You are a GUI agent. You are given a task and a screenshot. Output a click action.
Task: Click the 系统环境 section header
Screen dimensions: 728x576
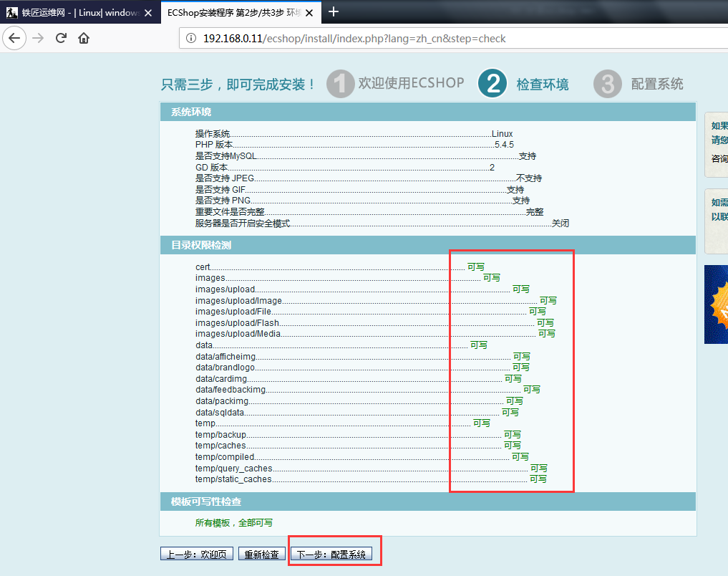coord(427,112)
